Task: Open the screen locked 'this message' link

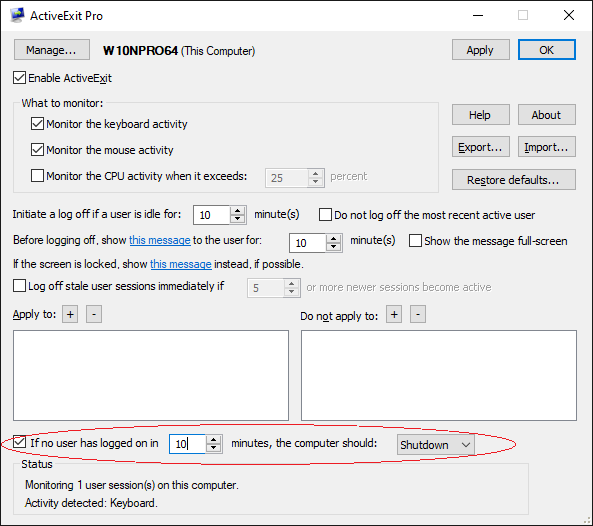Action: (181, 264)
